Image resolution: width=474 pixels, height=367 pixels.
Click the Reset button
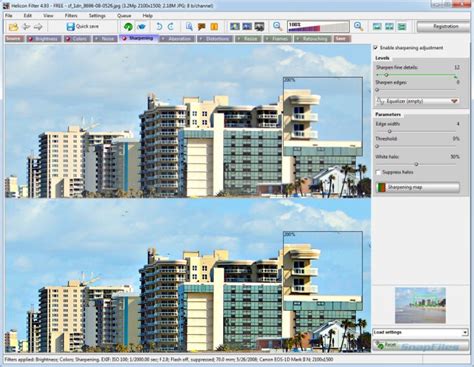pyautogui.click(x=420, y=345)
